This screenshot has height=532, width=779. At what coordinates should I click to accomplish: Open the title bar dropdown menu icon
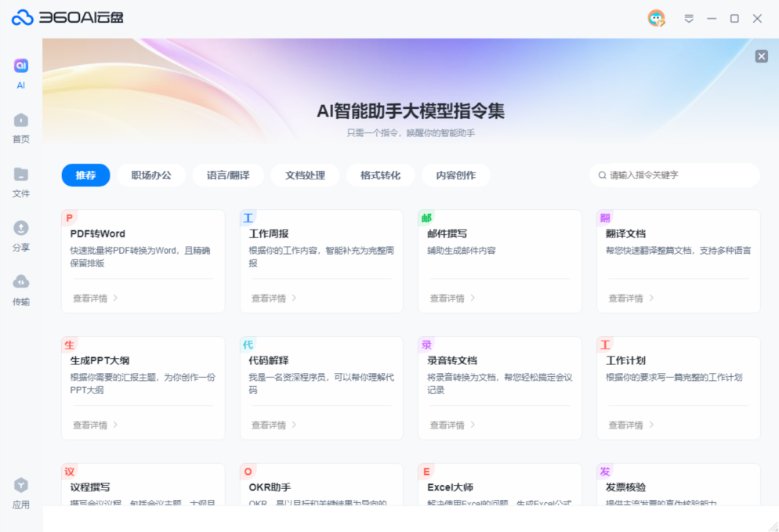pyautogui.click(x=689, y=18)
